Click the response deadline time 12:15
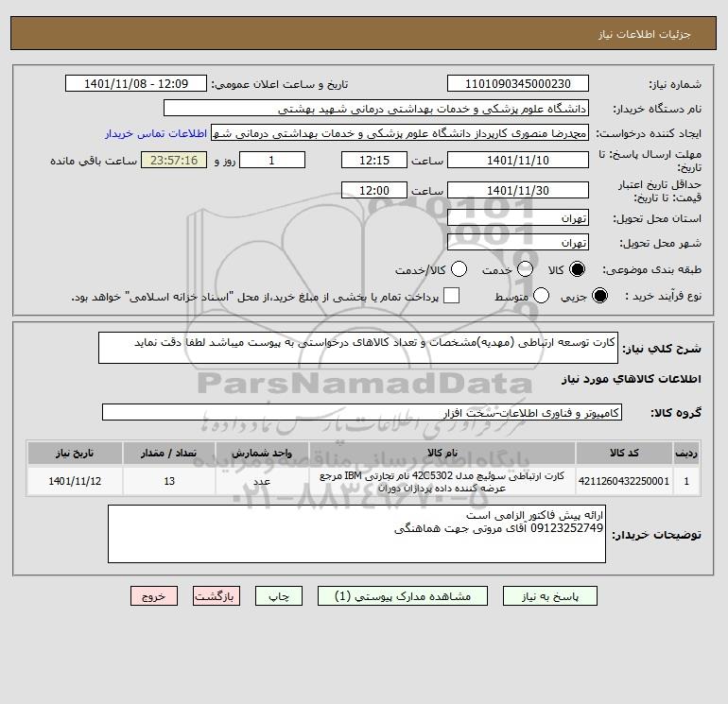This screenshot has height=704, width=728. [374, 160]
